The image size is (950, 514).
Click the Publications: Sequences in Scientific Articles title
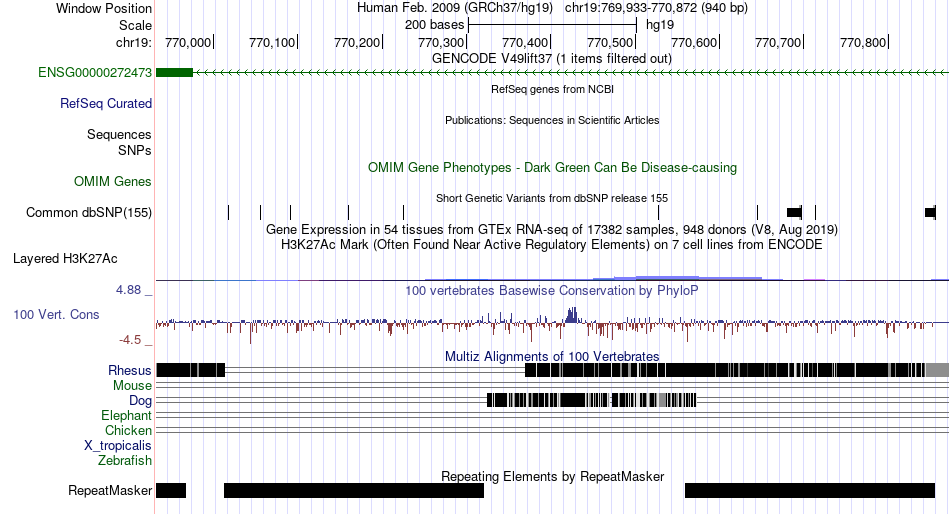pos(552,120)
